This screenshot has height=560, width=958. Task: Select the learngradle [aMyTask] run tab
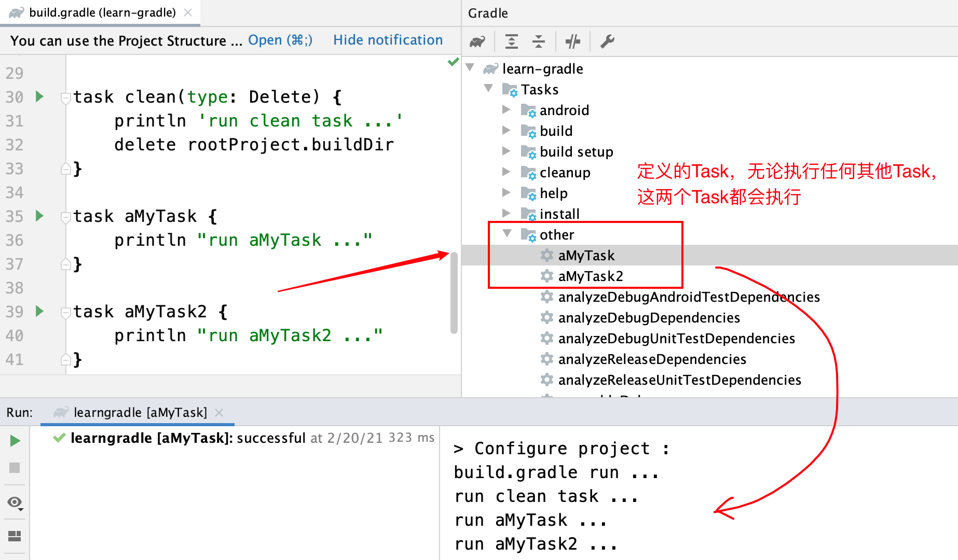pos(140,412)
